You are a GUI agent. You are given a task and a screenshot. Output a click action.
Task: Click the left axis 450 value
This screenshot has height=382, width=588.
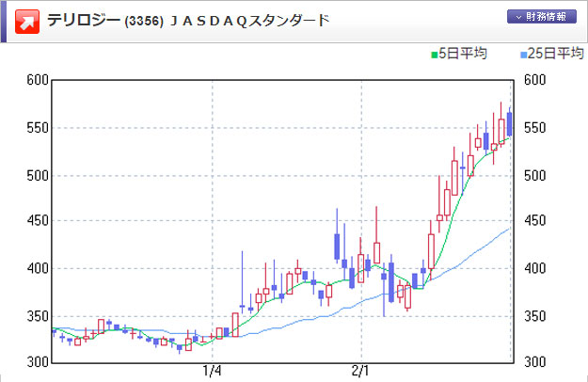38,221
